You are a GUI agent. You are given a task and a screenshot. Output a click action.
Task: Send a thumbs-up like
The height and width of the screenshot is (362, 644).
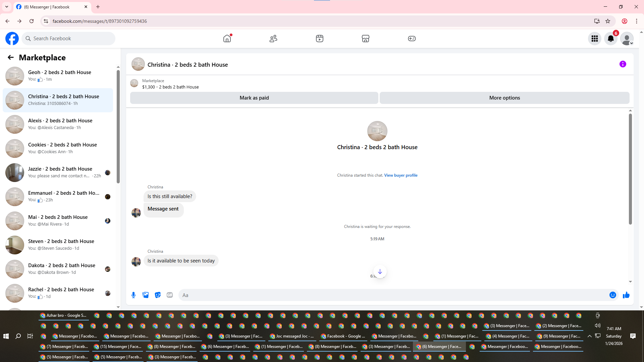626,295
